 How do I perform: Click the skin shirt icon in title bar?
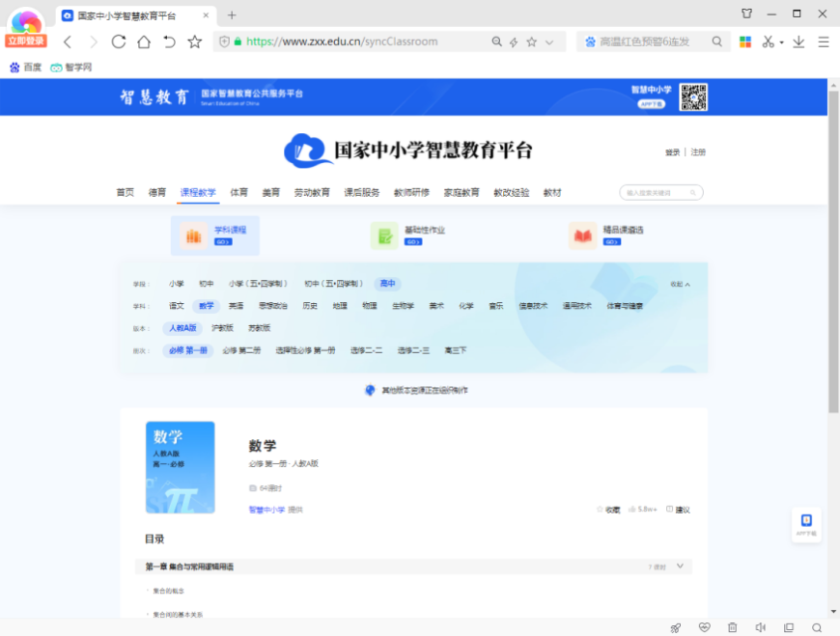click(746, 14)
